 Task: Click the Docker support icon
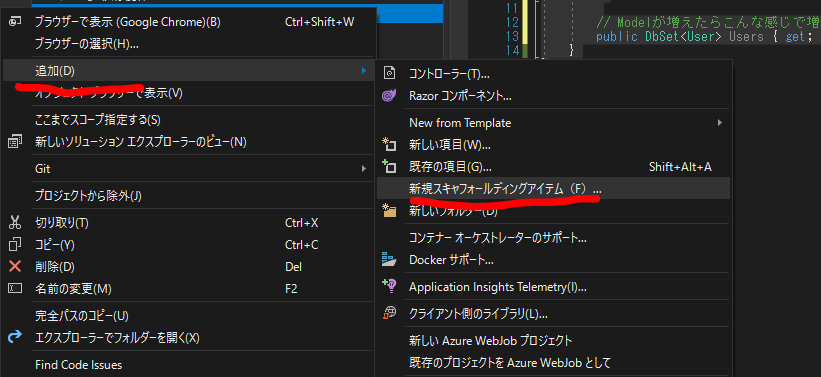click(x=389, y=259)
